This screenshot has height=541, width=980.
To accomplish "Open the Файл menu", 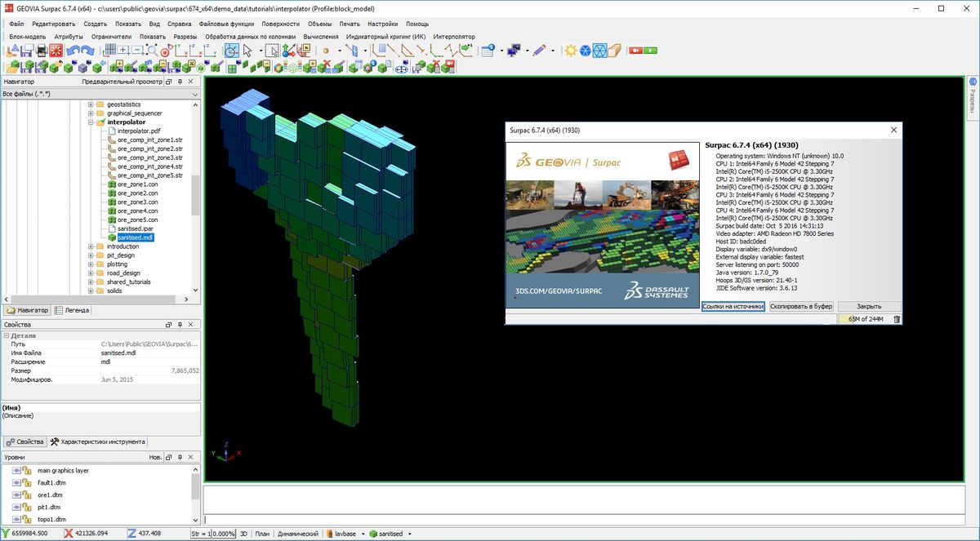I will pos(16,24).
